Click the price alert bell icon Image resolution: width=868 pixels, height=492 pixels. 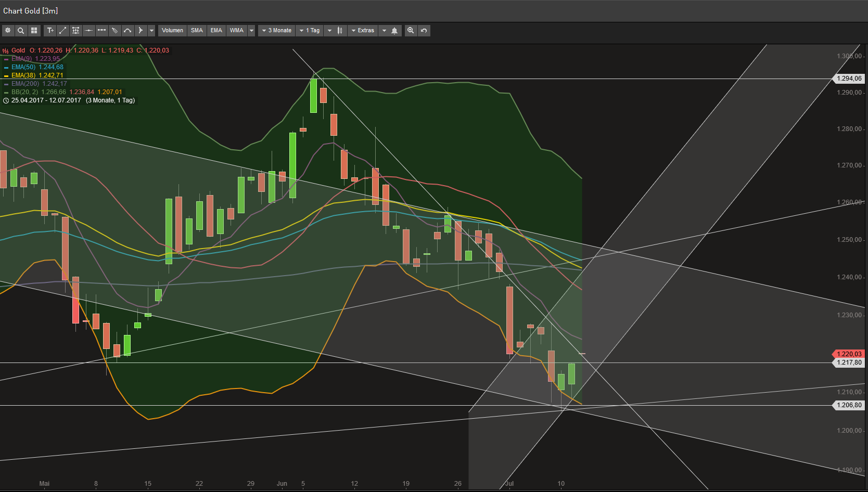coord(394,31)
